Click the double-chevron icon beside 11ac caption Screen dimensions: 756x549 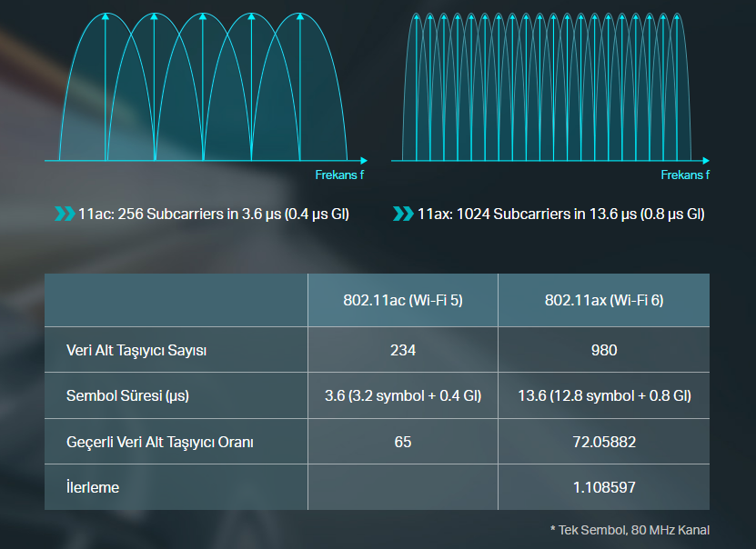click(65, 215)
